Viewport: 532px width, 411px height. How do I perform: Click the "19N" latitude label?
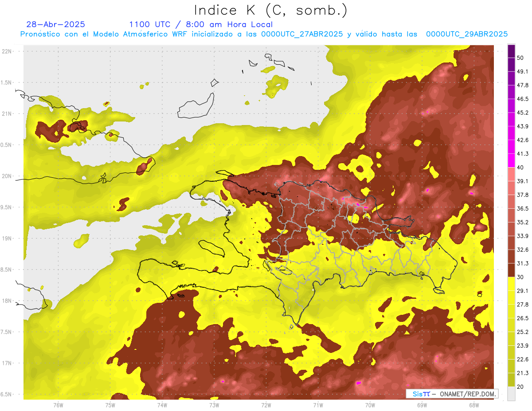coord(8,239)
